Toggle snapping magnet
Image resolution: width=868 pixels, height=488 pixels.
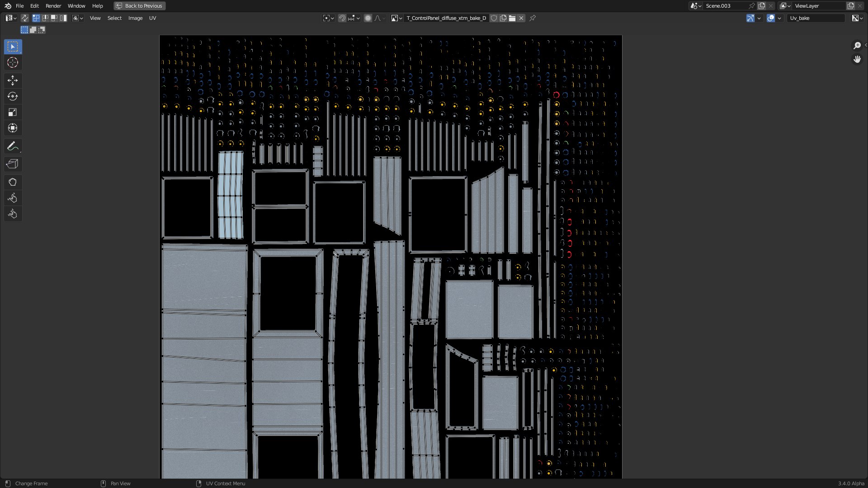point(342,18)
